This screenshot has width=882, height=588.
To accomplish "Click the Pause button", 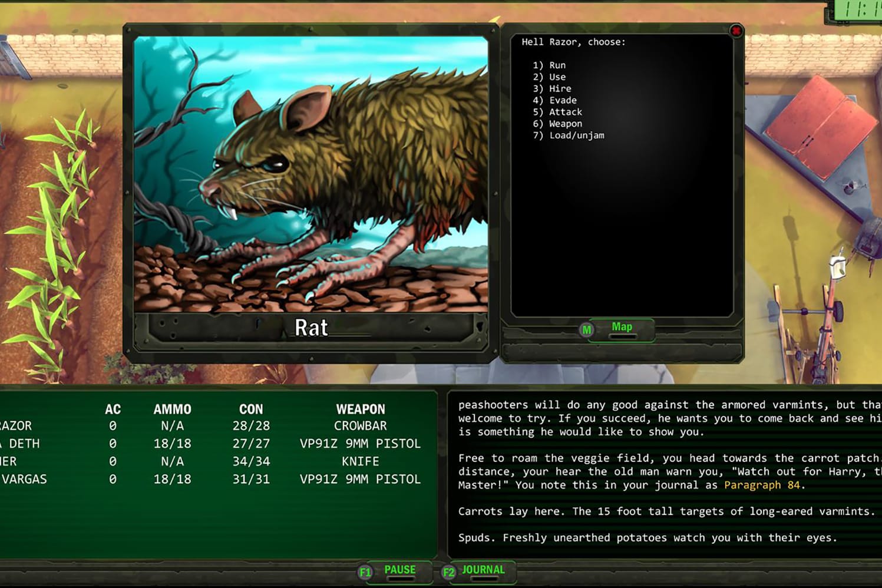I will coord(400,570).
